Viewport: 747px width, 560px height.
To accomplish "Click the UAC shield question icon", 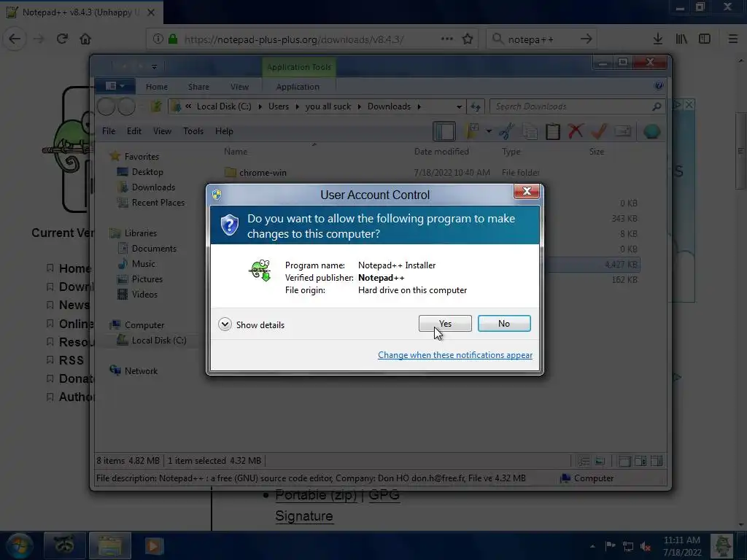I will tap(230, 225).
